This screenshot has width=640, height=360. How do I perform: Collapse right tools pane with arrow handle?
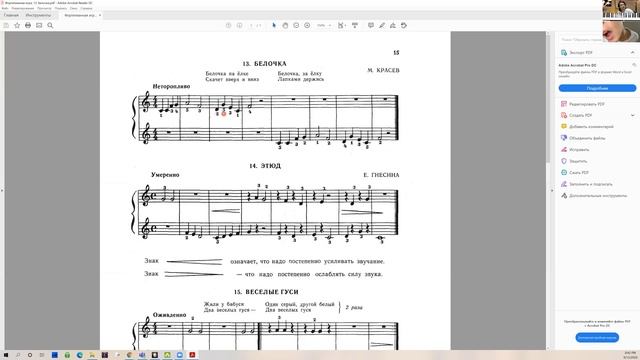552,190
